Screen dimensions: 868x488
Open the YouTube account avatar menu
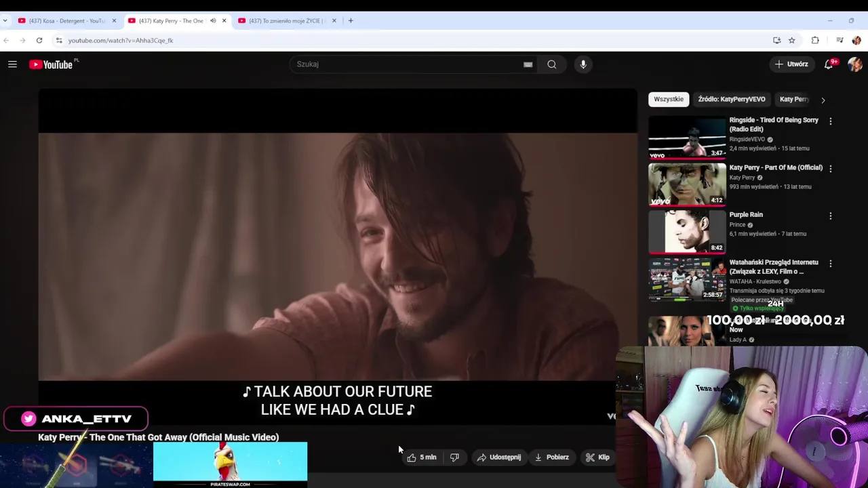coord(854,64)
